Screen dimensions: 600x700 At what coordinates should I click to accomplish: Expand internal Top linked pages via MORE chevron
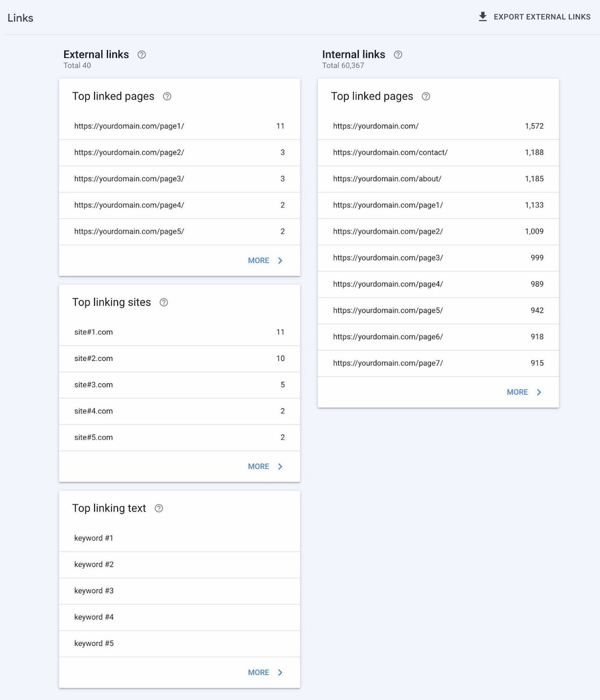coord(539,392)
